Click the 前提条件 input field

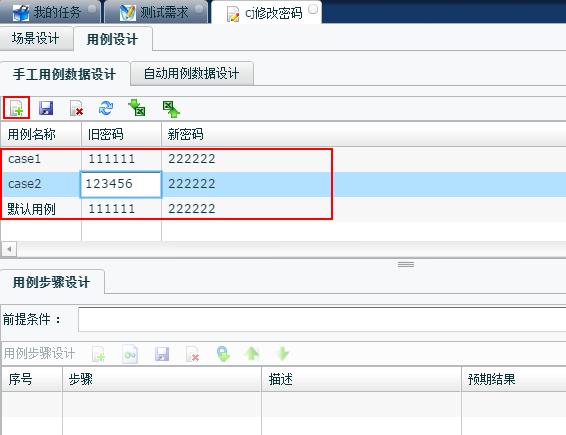pos(322,319)
